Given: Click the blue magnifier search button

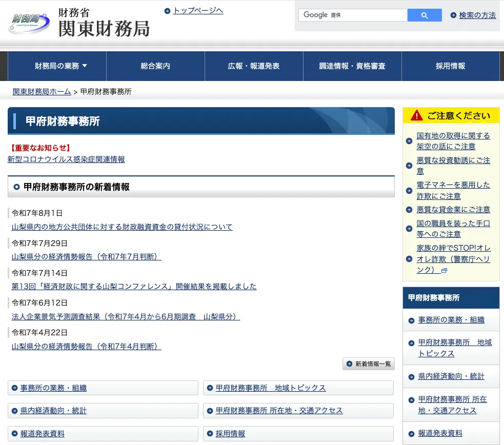Looking at the screenshot, I should point(424,15).
